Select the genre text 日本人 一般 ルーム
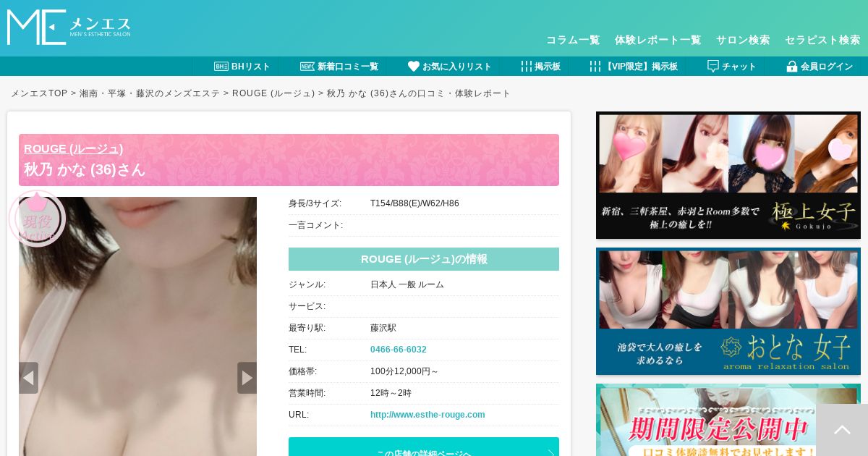868x456 pixels. 407,284
